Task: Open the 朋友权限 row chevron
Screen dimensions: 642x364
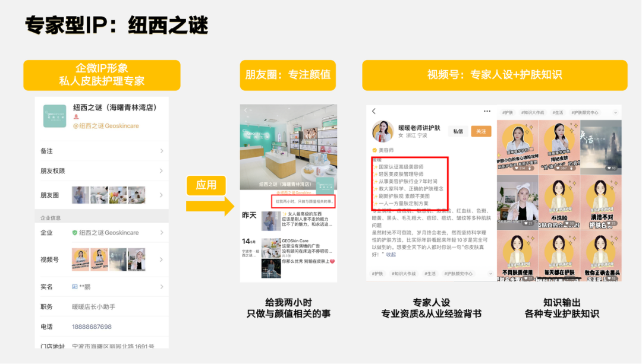Action: point(162,170)
